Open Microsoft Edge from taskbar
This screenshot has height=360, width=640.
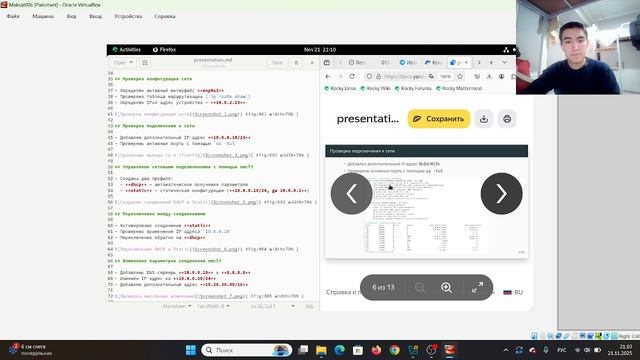click(340, 350)
